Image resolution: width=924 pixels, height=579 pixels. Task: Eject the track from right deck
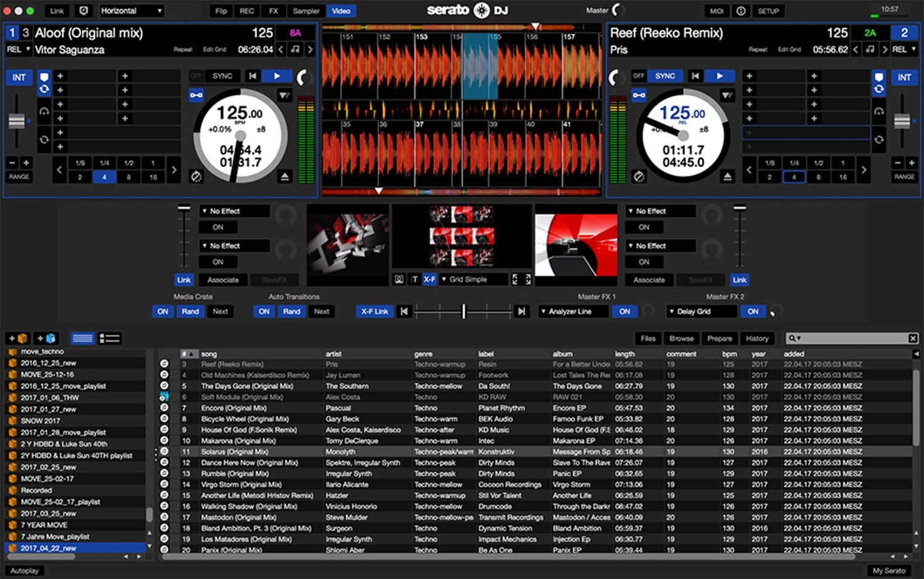click(x=727, y=177)
